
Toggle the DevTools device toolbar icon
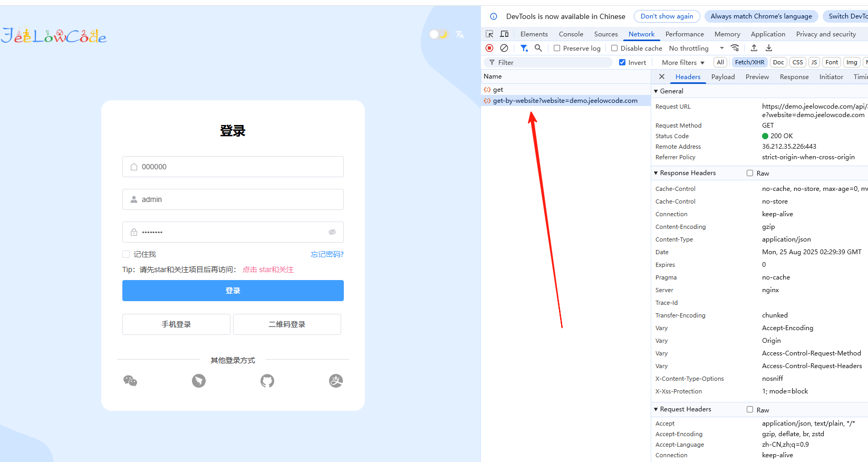(505, 34)
